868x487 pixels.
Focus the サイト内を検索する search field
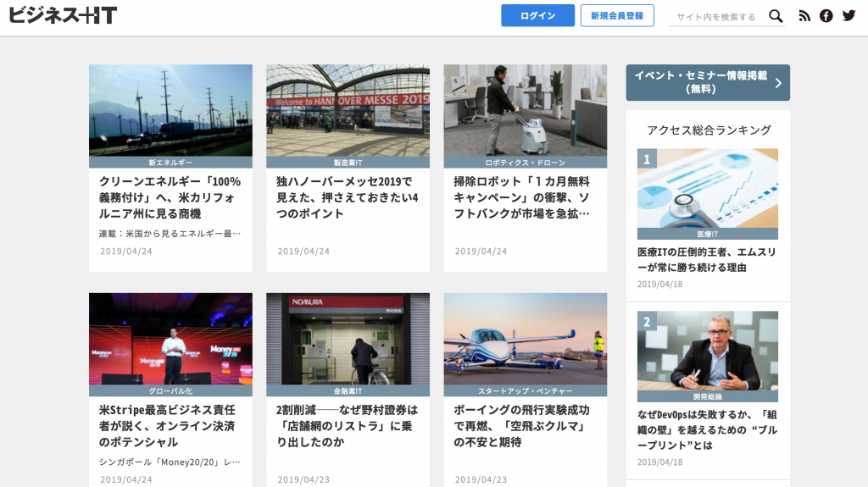click(716, 17)
